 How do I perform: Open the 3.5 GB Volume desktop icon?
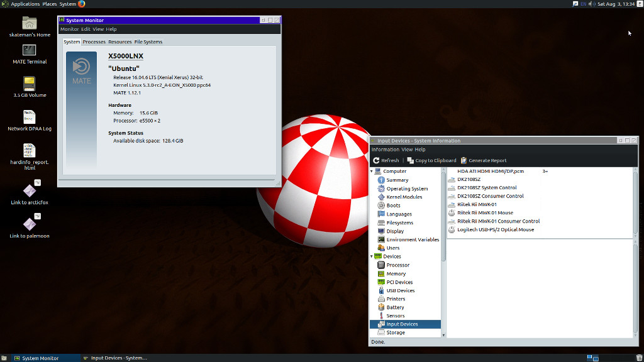pyautogui.click(x=29, y=84)
